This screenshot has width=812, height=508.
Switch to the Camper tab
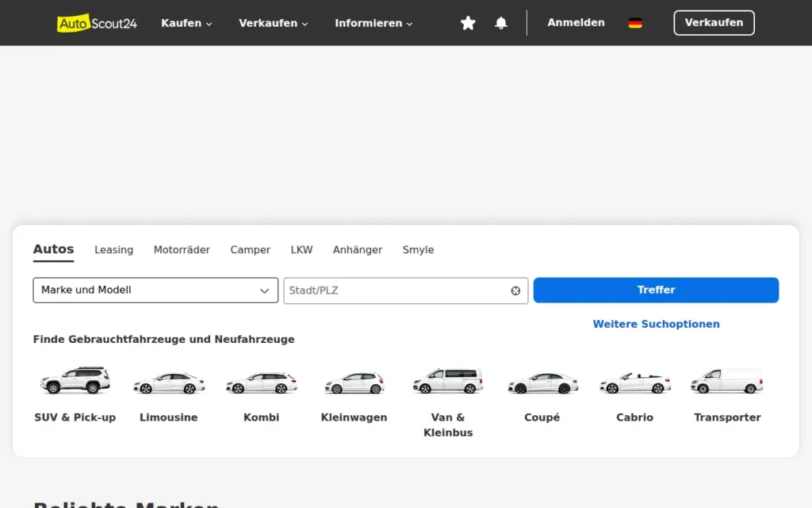pyautogui.click(x=250, y=250)
